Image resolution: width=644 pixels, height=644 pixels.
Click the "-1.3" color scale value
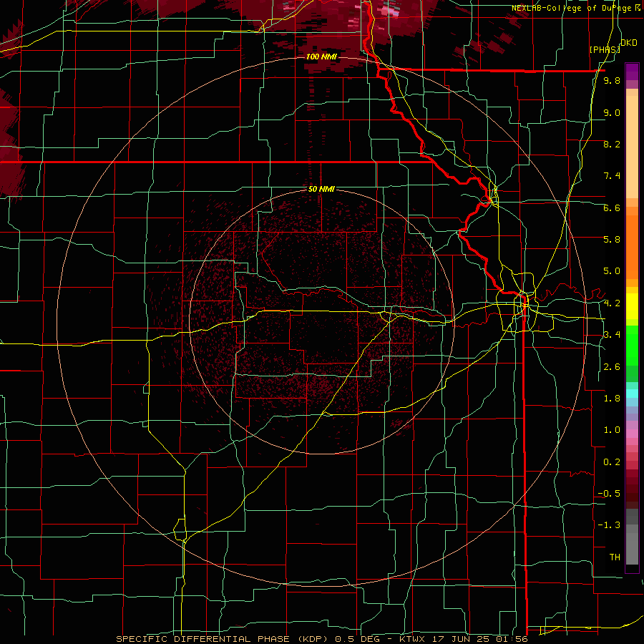609,525
